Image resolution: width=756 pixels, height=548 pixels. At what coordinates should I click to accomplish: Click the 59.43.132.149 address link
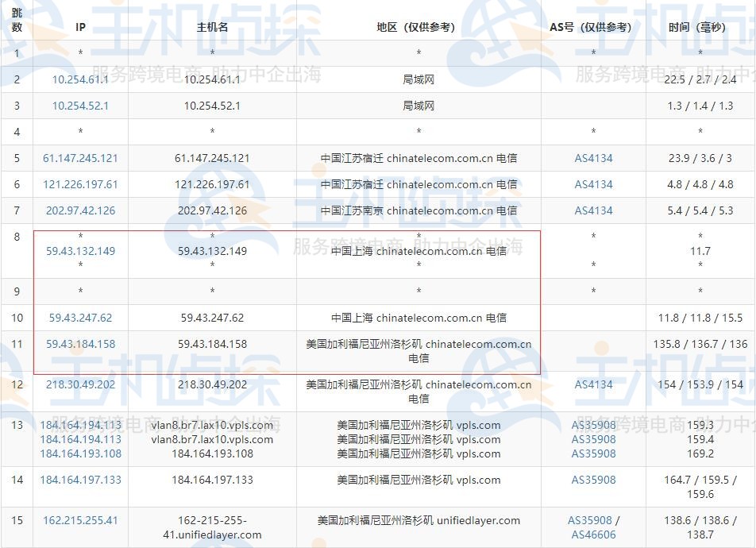79,251
